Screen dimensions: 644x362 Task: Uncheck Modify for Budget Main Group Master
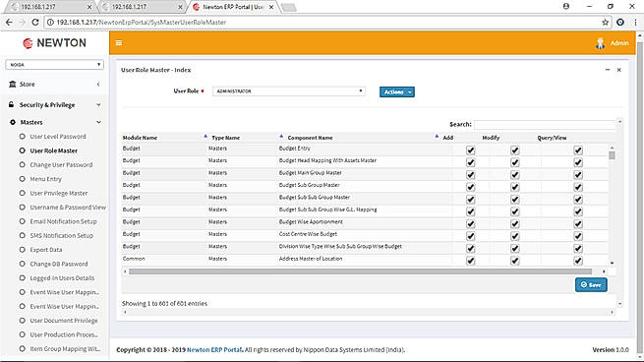click(x=514, y=175)
